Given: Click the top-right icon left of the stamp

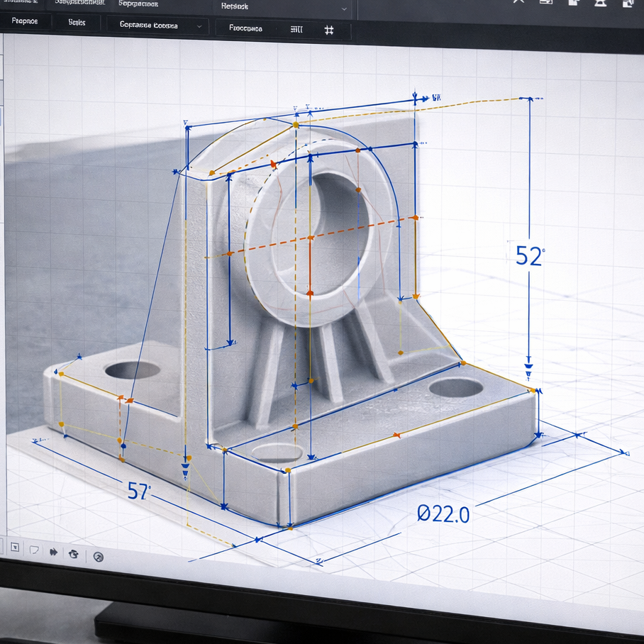Looking at the screenshot, I should pyautogui.click(x=573, y=3).
